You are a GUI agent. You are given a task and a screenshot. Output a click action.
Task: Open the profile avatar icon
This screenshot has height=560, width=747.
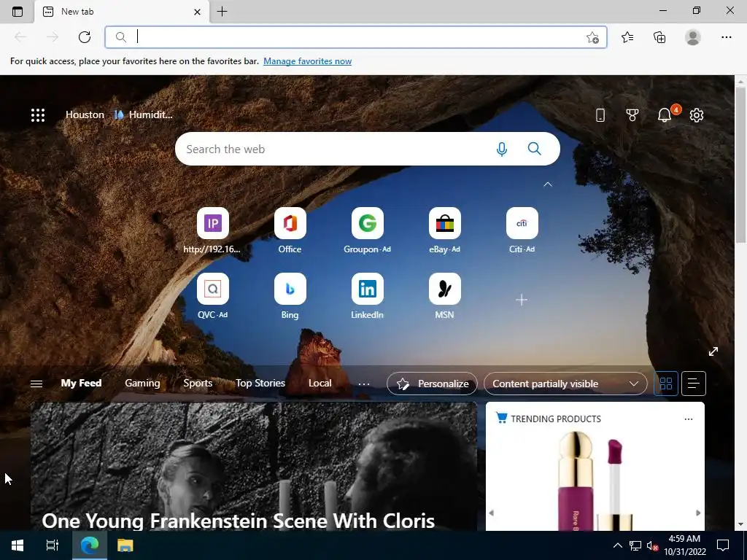click(693, 37)
